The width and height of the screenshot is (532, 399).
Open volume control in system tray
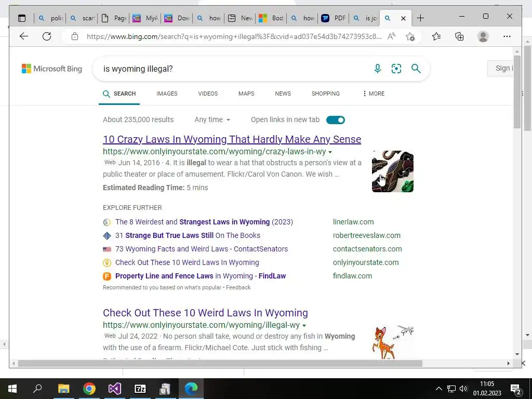click(x=463, y=389)
